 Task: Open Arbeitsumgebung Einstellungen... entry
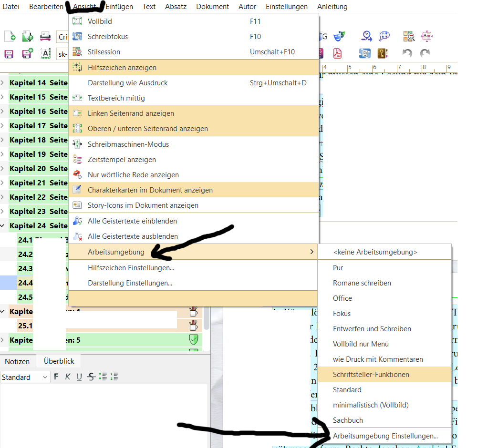pos(385,436)
